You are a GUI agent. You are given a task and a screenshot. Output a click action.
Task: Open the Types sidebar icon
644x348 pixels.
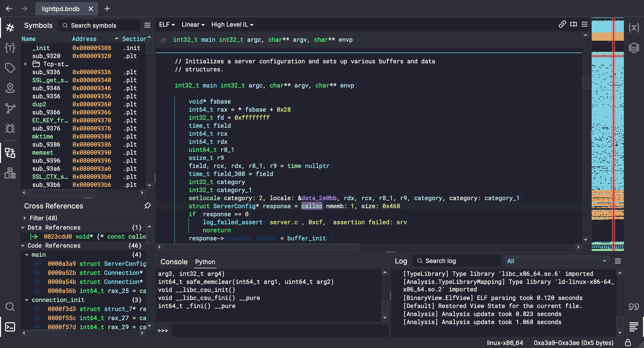coord(10,48)
